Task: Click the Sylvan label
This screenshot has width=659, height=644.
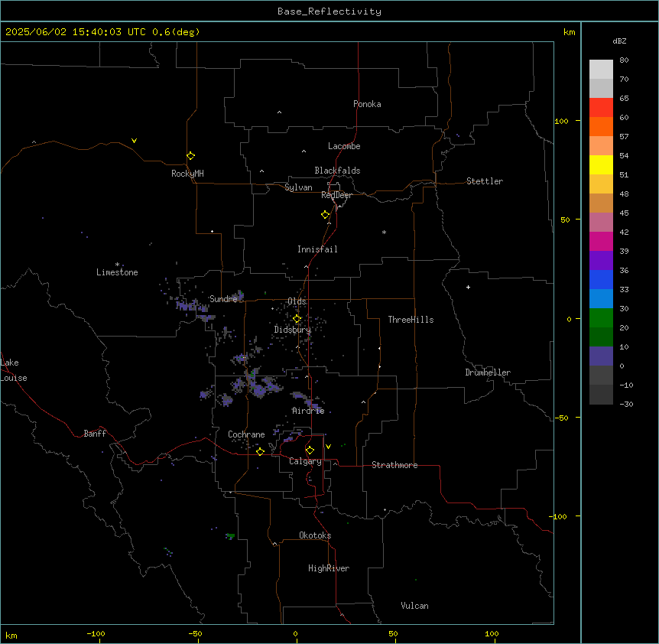Action: [x=298, y=187]
